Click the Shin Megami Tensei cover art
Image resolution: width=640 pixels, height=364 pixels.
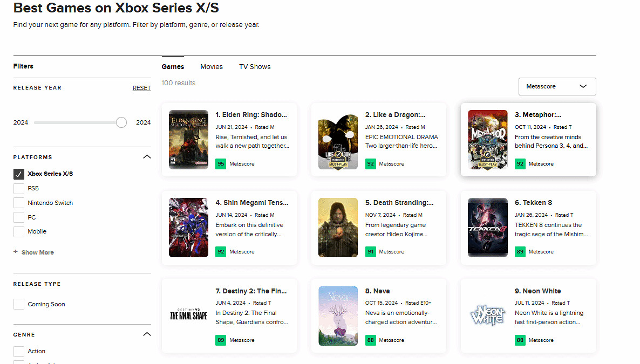[188, 228]
